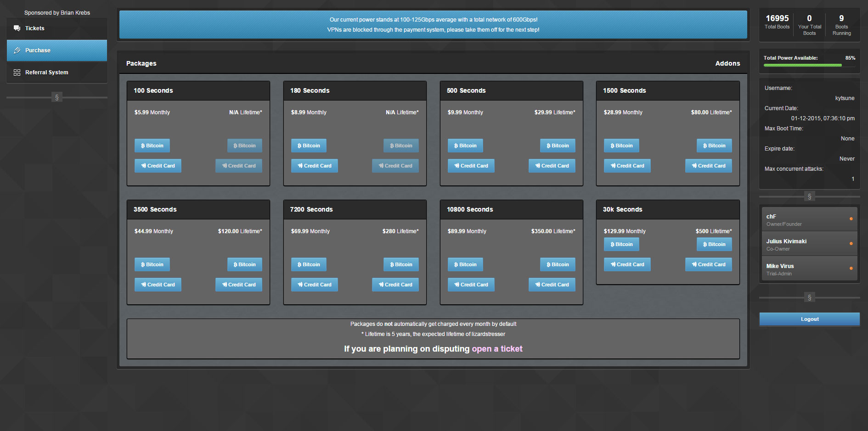Choose monthly Bitcoin in 7200 Seconds package
Image resolution: width=868 pixels, height=431 pixels.
(309, 264)
